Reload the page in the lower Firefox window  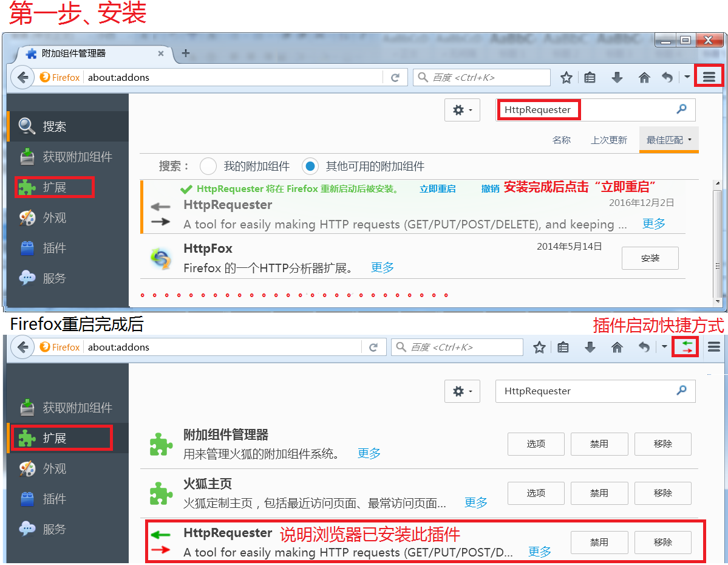[x=373, y=348]
